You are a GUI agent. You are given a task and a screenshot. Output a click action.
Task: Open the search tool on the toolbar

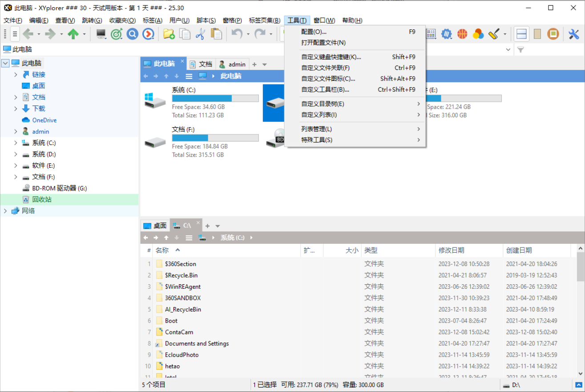tap(132, 34)
